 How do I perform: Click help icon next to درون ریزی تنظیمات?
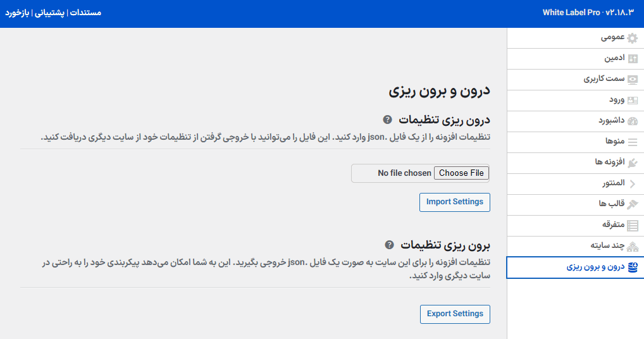387,120
